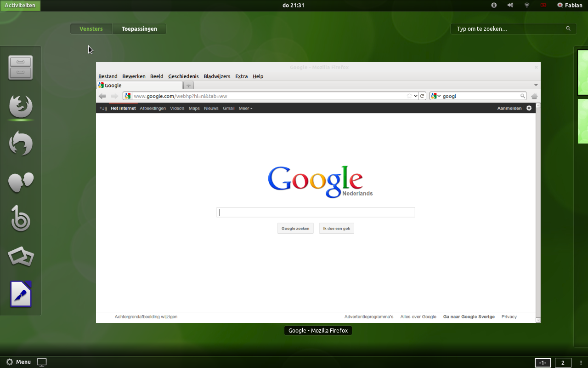Open Fabian user menu
This screenshot has width=588, height=368.
pyautogui.click(x=570, y=5)
